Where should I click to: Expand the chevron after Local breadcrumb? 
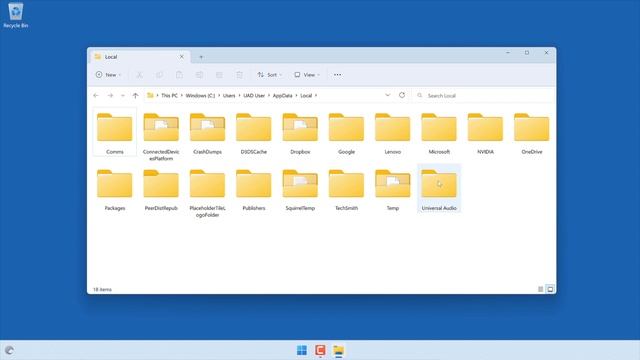(316, 96)
